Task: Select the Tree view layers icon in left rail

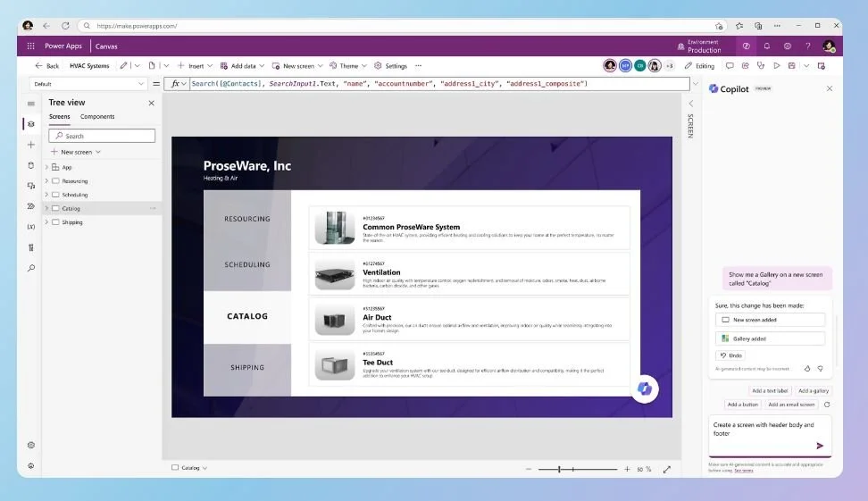Action: coord(31,124)
